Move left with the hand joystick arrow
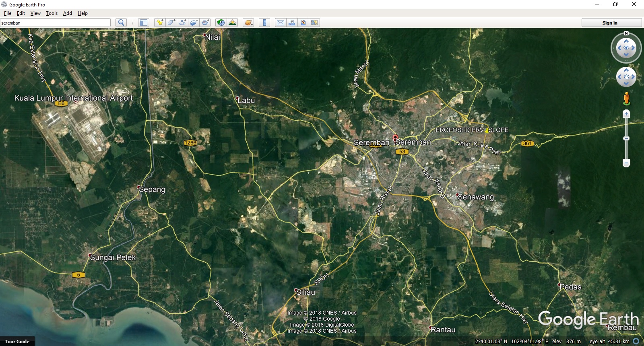644x346 pixels. pos(619,77)
